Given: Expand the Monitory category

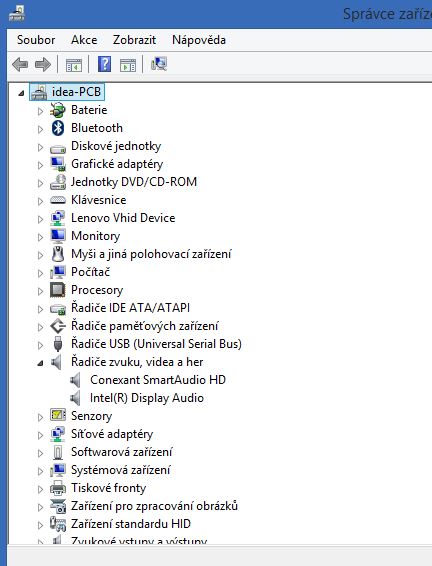Looking at the screenshot, I should [x=40, y=237].
